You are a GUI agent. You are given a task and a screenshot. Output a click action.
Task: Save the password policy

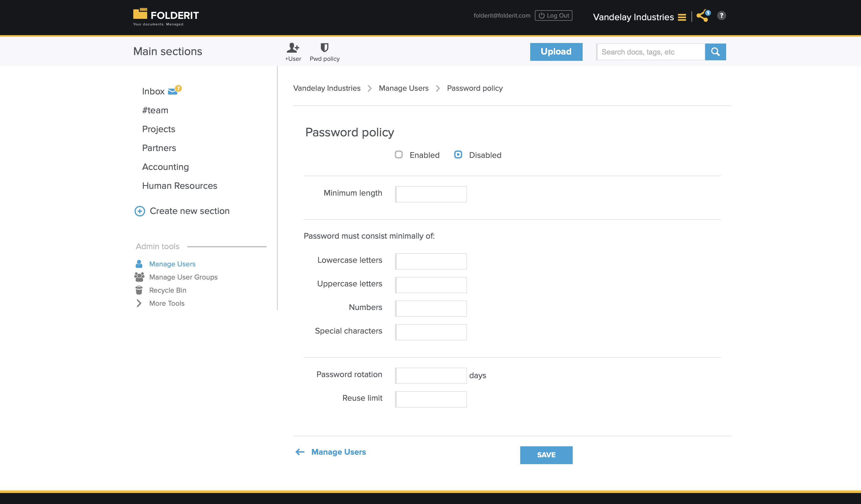[546, 455]
